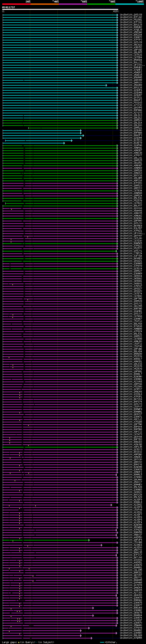Click label UniRef100_Q1HFH6
This screenshot has width=146, height=644.
(x=131, y=146)
